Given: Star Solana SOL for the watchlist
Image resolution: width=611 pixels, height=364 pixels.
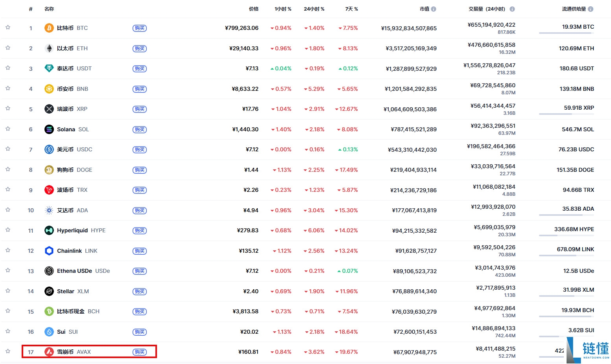Looking at the screenshot, I should (x=8, y=129).
